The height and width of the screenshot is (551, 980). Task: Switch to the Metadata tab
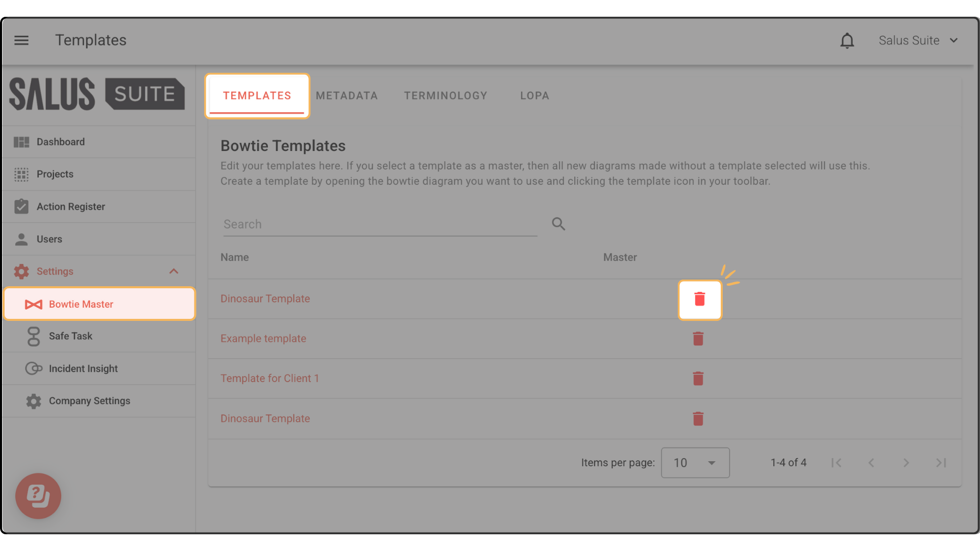point(347,96)
